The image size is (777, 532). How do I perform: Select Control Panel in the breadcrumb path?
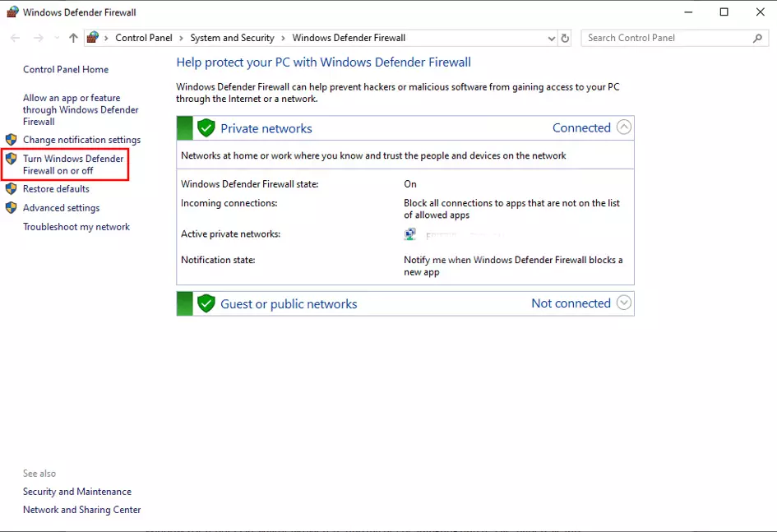click(143, 38)
